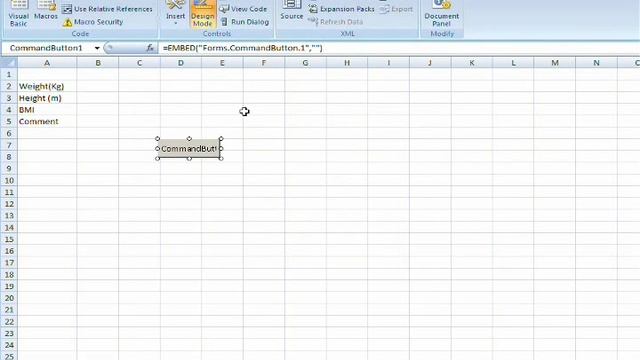Click the cell containing Weight(Kg)
640x360 pixels.
coord(47,87)
